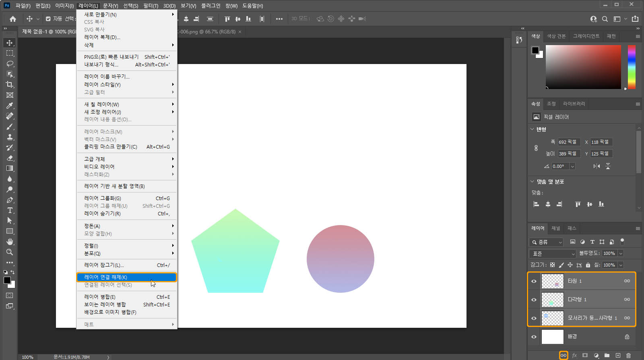Click the foreground color swatch in Color panel
644x360 pixels.
click(x=535, y=50)
